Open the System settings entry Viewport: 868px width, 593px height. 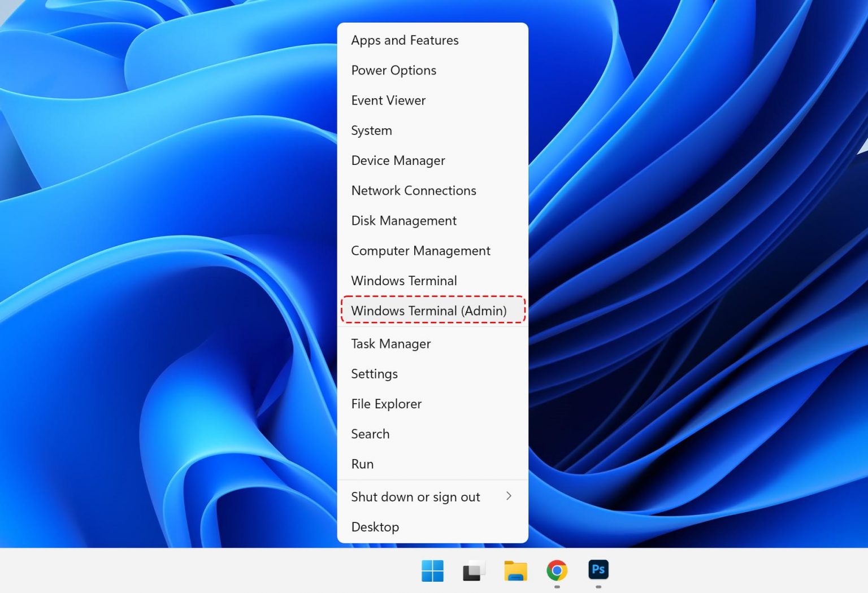(371, 130)
